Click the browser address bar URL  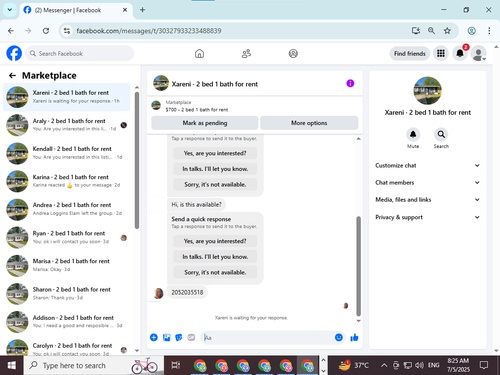pos(149,31)
